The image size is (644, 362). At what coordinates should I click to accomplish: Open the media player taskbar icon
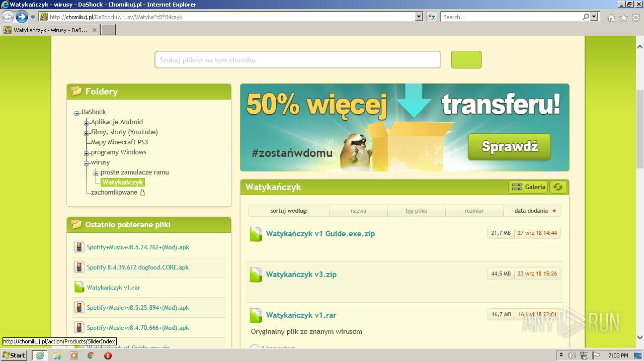click(74, 355)
